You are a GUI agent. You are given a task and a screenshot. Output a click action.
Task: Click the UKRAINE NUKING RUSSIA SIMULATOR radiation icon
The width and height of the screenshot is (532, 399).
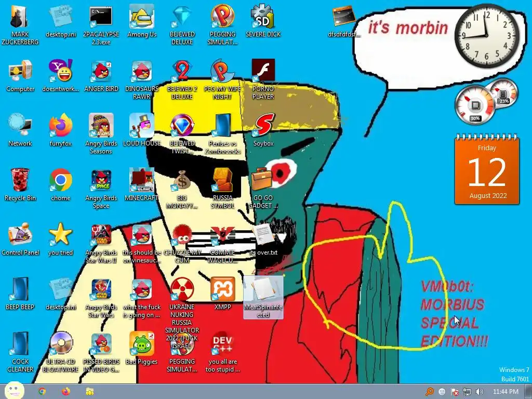(x=182, y=289)
